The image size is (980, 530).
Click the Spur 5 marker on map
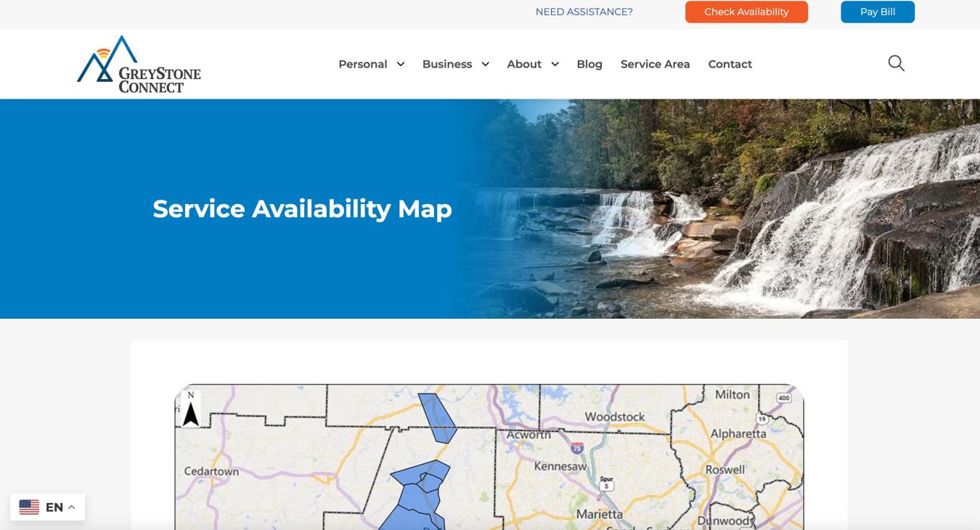coord(607,483)
